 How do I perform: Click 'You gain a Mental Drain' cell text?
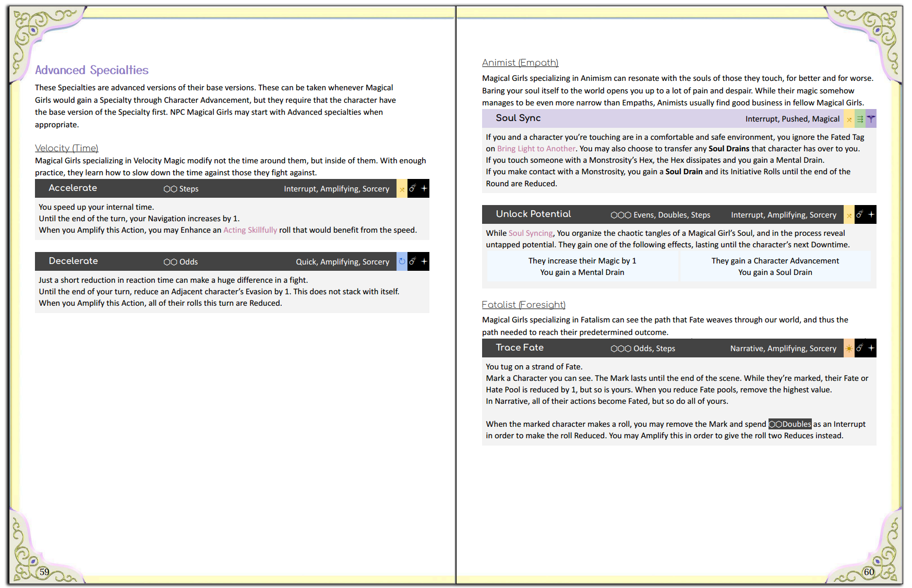pyautogui.click(x=582, y=272)
